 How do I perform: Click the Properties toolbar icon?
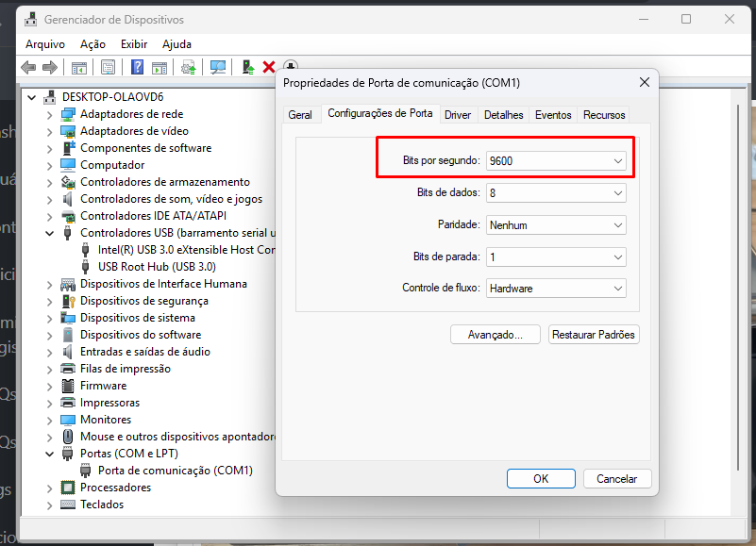point(108,67)
